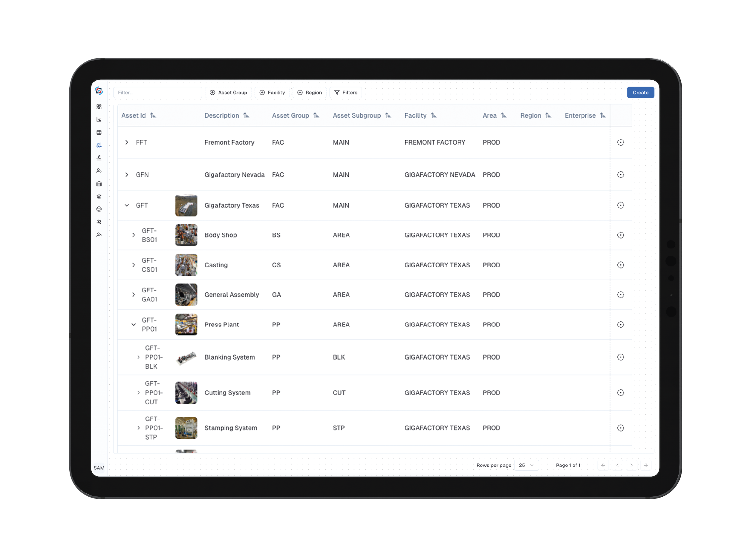Open row actions icon for Fremont Factory

point(620,142)
